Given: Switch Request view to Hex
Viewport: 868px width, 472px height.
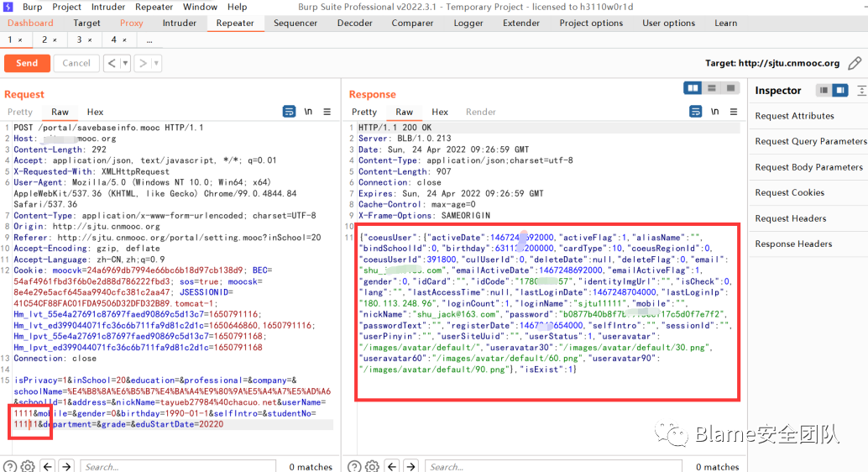Looking at the screenshot, I should click(x=95, y=112).
